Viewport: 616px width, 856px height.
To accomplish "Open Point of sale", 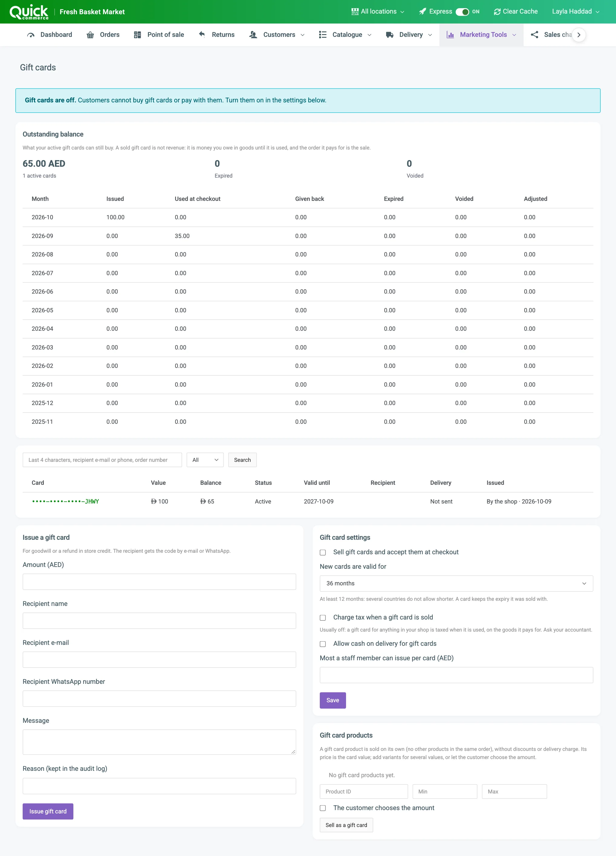I will coord(159,35).
